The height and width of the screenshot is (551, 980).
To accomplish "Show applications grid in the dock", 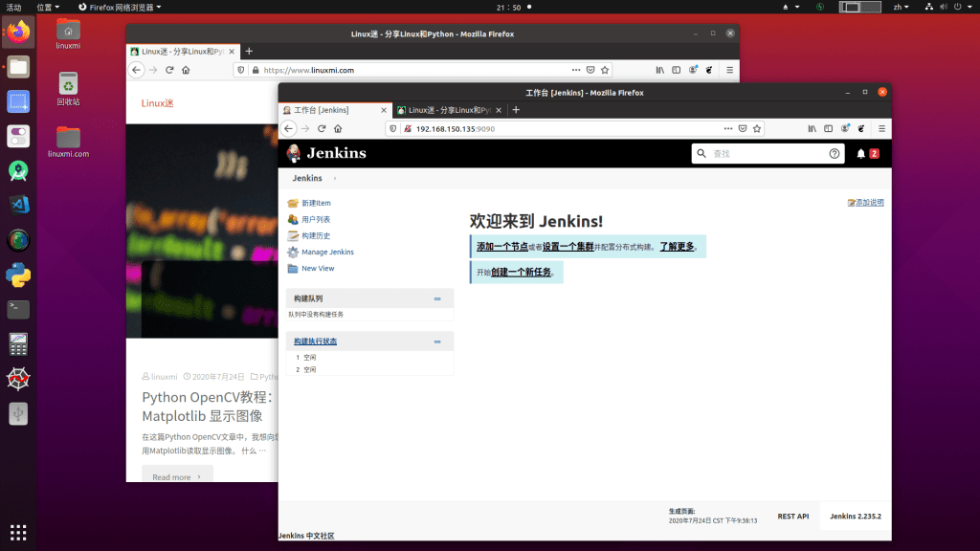I will coord(18,533).
